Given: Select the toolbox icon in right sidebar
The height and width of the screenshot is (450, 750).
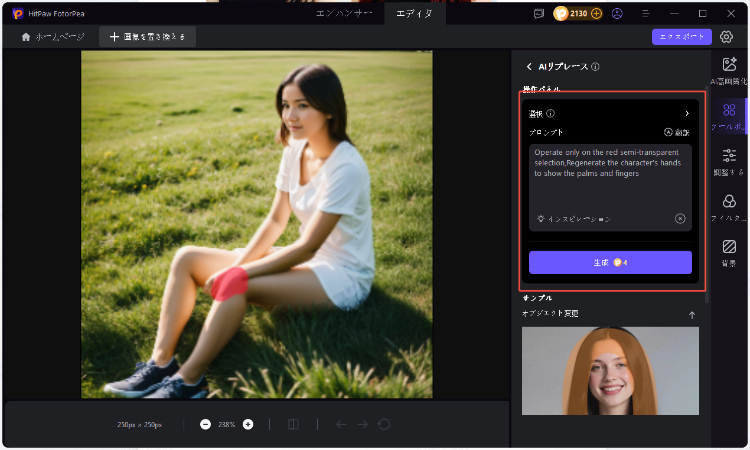Looking at the screenshot, I should click(x=729, y=115).
